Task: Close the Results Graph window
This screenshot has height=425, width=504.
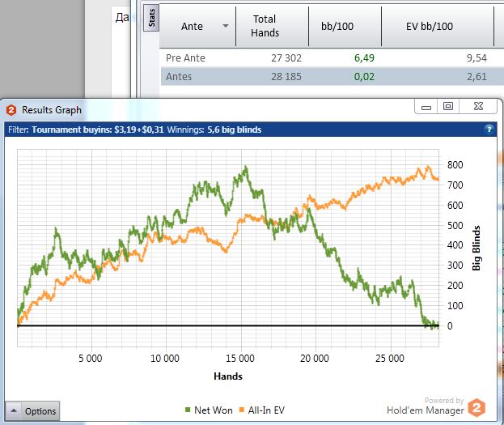Action: (478, 107)
